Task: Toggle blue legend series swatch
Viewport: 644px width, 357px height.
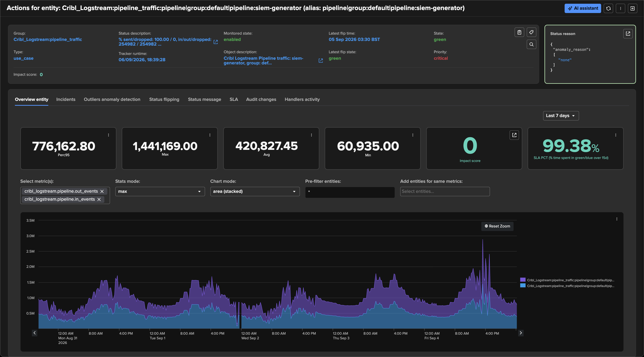Action: point(523,286)
